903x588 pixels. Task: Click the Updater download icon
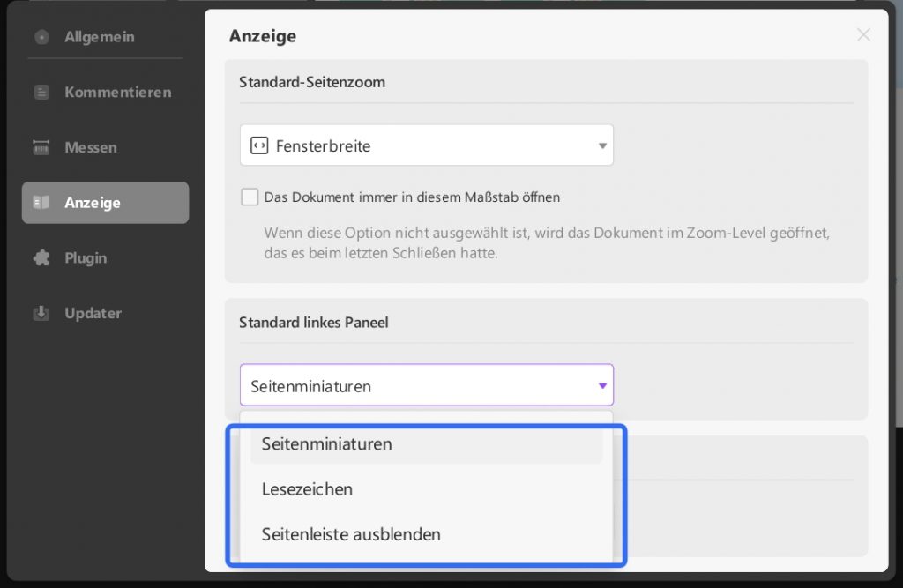41,313
